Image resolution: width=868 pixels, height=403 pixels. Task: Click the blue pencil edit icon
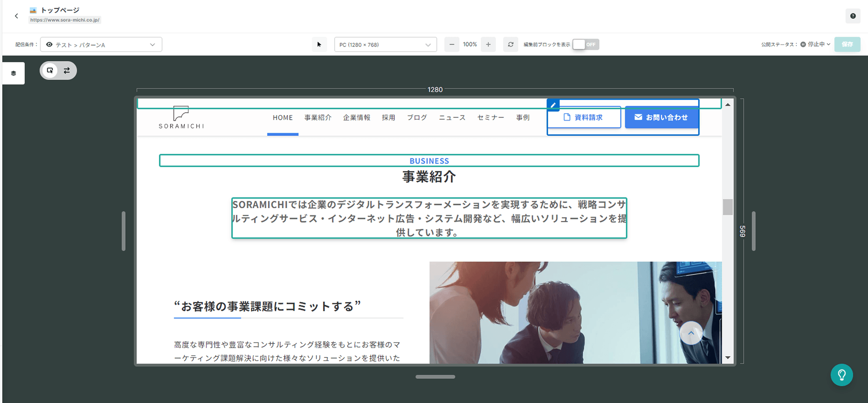553,105
